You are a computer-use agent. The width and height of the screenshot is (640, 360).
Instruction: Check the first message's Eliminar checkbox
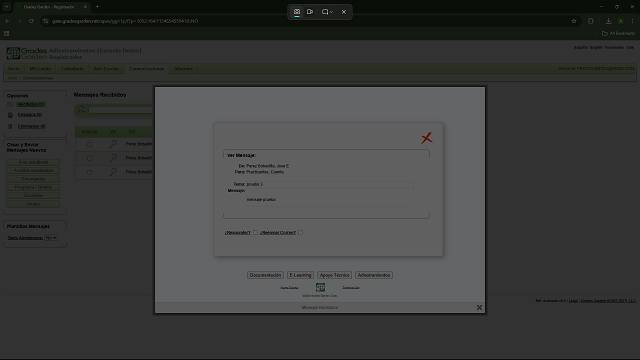(x=89, y=144)
